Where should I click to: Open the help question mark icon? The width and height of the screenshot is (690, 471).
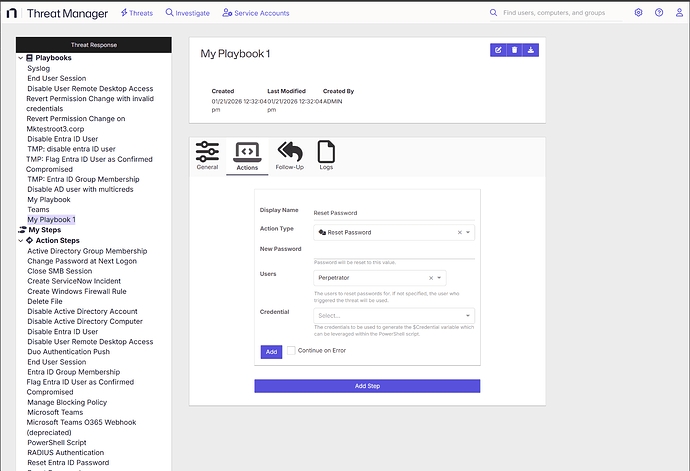pos(658,13)
